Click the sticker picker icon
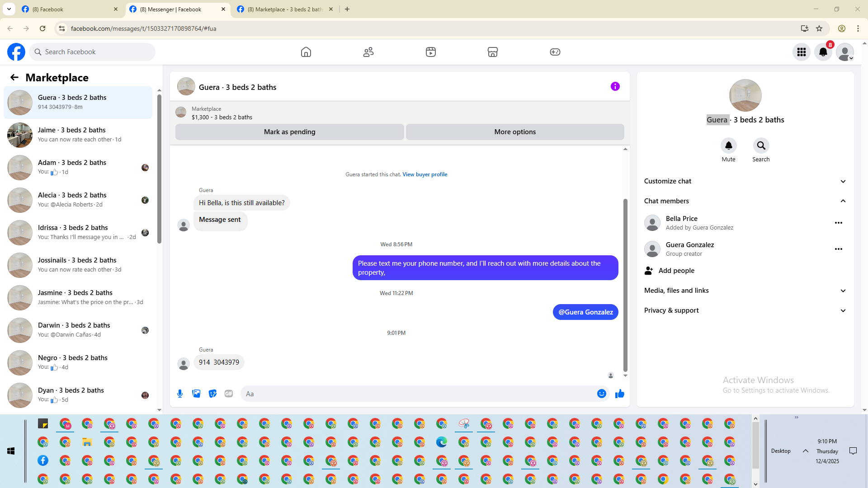Screen dimensions: 868x488 pos(212,394)
